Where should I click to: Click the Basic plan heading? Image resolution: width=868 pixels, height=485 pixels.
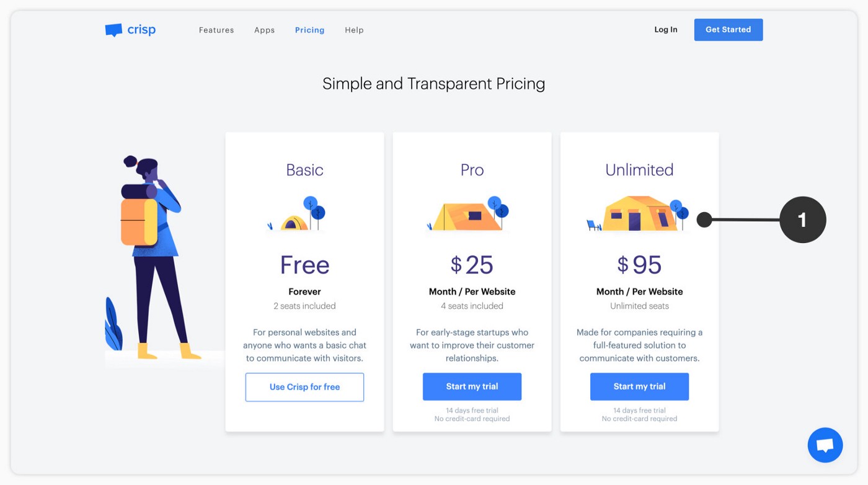[x=304, y=170]
